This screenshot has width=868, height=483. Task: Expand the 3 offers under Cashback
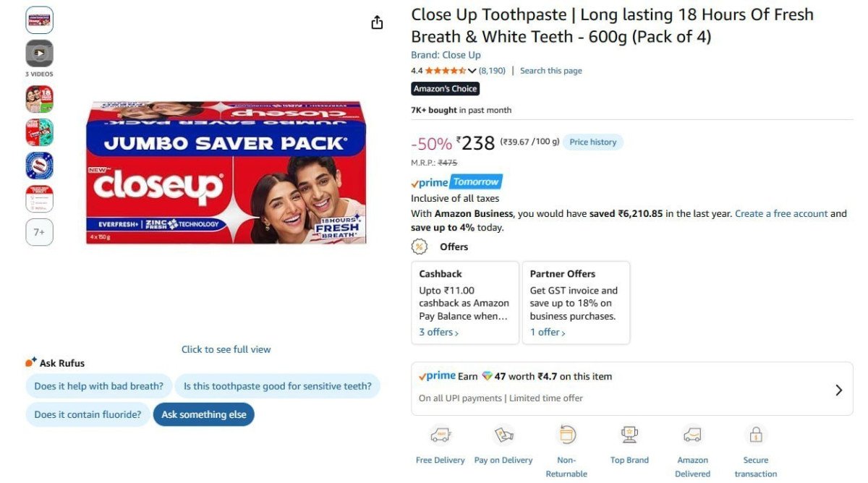pyautogui.click(x=436, y=331)
